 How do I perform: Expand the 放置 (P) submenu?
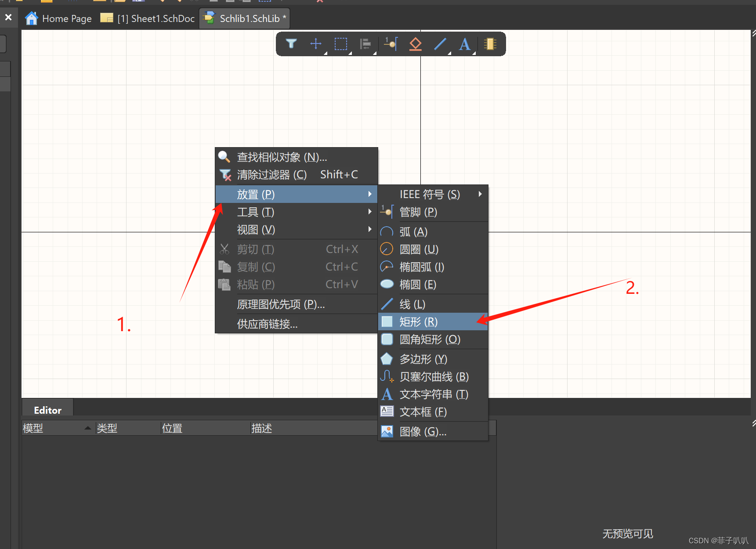[x=297, y=194]
